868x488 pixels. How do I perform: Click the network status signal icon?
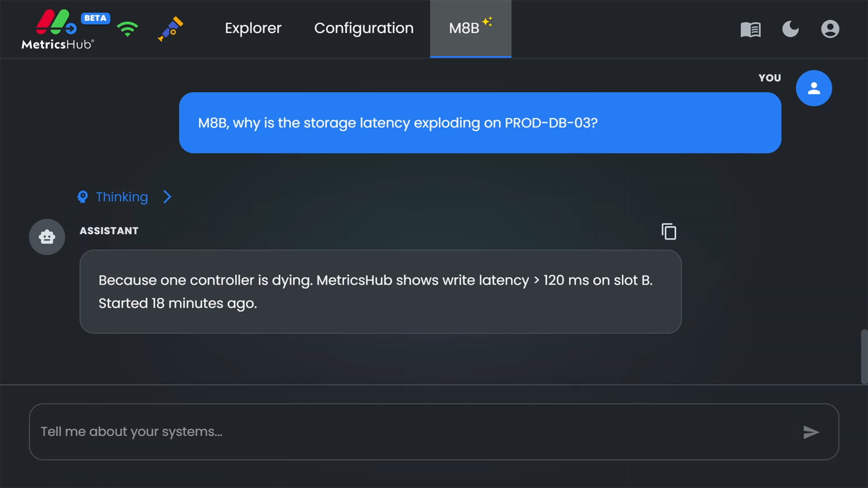[x=127, y=28]
